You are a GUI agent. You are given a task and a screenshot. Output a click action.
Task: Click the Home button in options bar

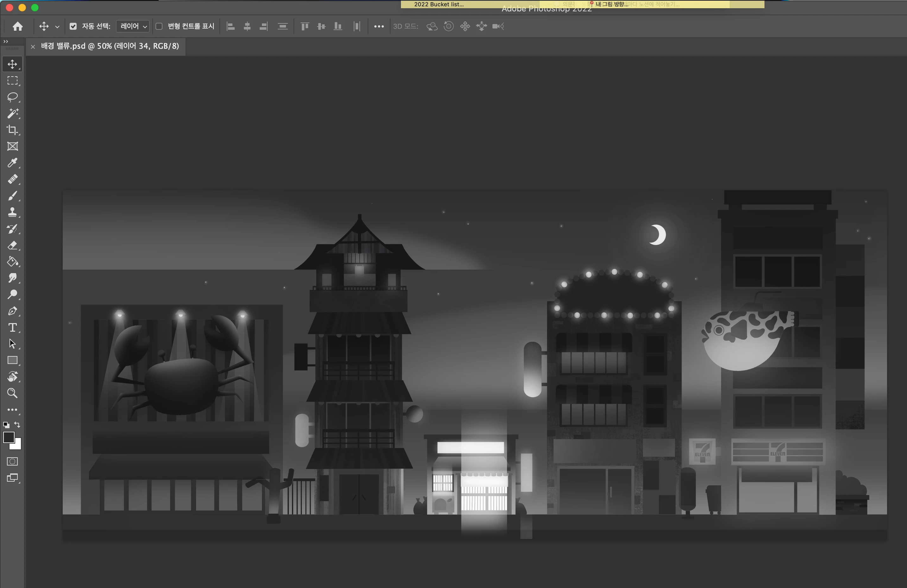(17, 26)
